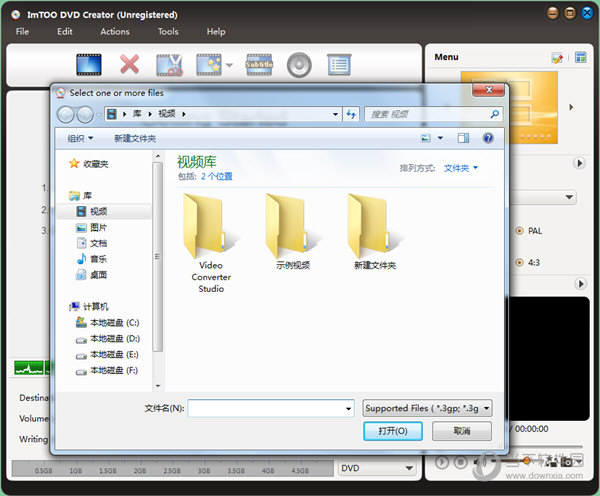Close the Select files dialog

(x=488, y=90)
